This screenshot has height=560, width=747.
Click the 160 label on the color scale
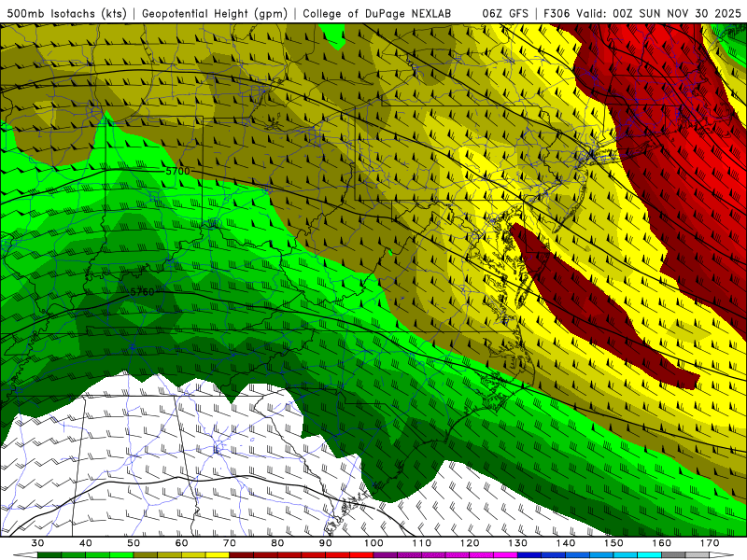pos(662,543)
